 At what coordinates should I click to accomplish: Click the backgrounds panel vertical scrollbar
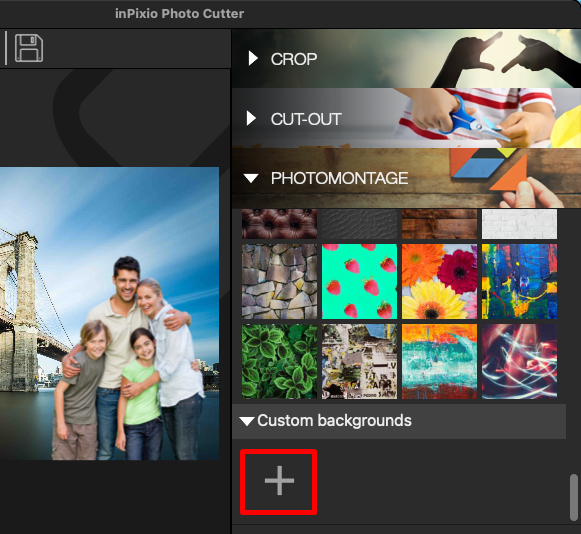574,497
